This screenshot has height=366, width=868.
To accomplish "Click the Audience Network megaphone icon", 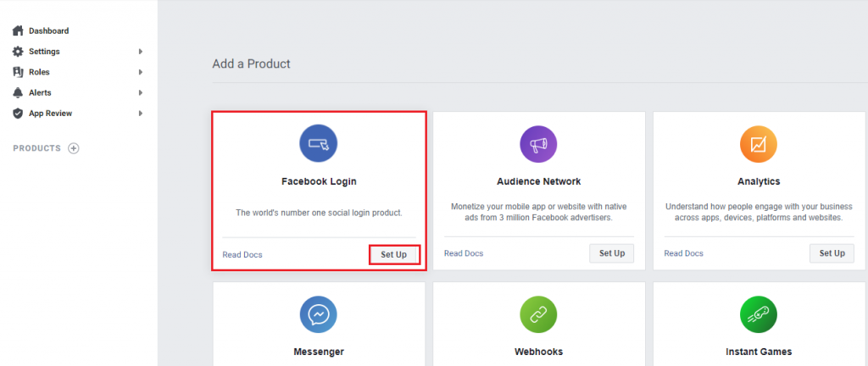I will [x=538, y=144].
